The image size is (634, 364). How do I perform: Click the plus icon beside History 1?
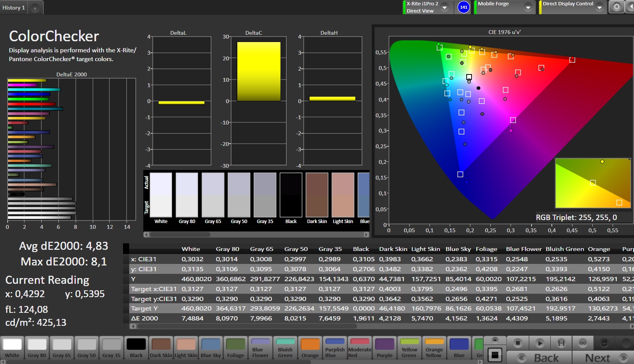pyautogui.click(x=35, y=8)
